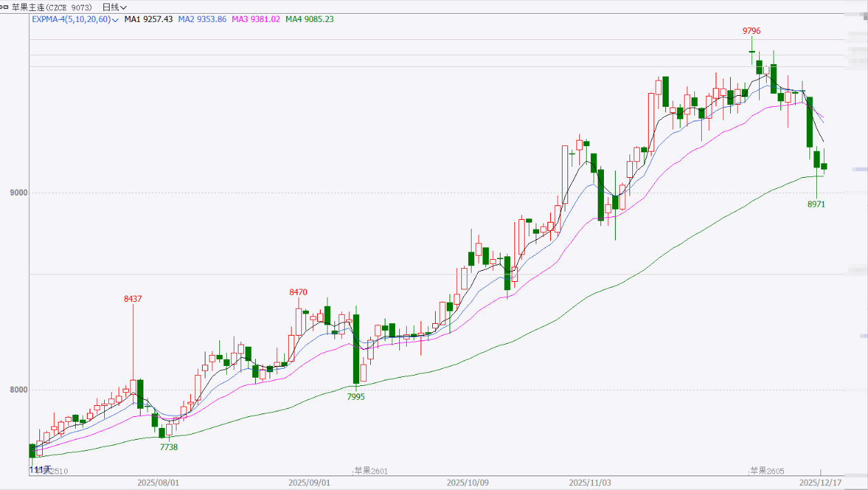The height and width of the screenshot is (490, 868).
Task: Select the MA2 9353.86 indicator label
Action: pos(202,19)
